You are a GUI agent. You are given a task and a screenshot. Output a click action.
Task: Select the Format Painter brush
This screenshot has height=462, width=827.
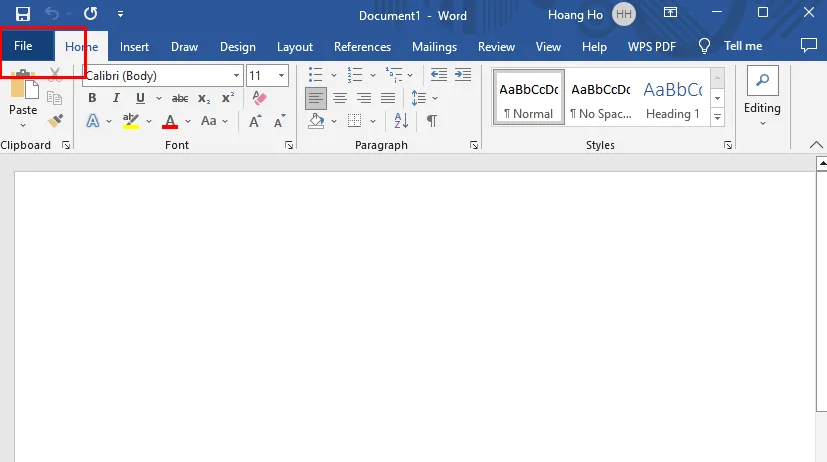55,121
